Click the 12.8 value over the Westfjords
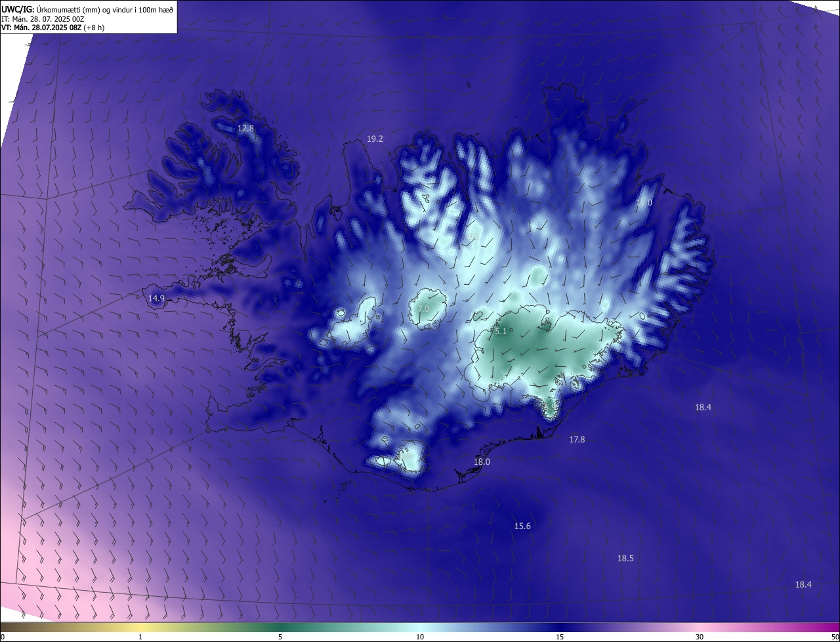The image size is (840, 642). click(x=245, y=129)
